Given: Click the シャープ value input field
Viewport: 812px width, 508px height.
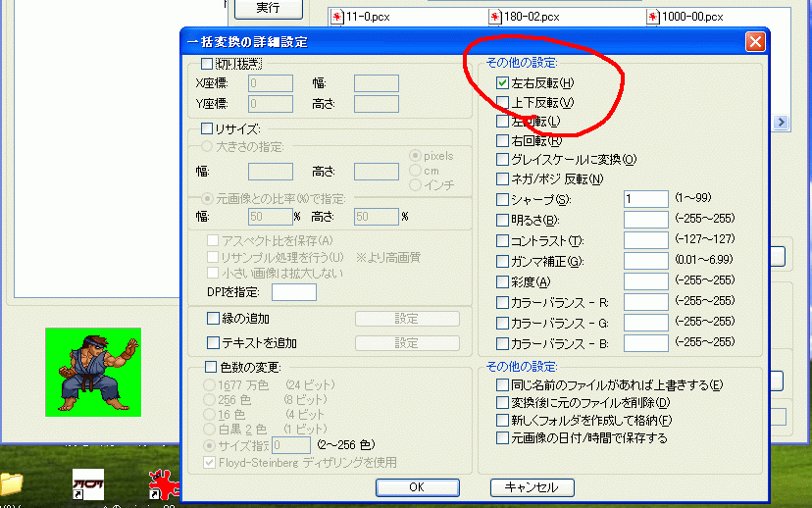Looking at the screenshot, I should 645,199.
